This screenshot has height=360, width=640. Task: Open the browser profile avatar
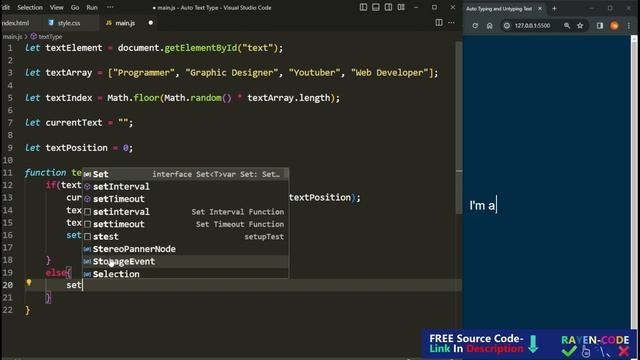pyautogui.click(x=614, y=25)
